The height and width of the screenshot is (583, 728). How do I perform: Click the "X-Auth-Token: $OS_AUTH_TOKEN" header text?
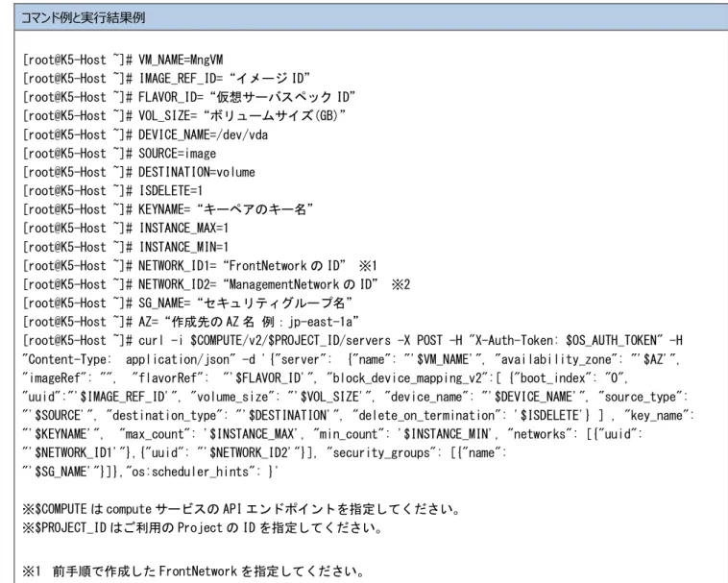(567, 340)
